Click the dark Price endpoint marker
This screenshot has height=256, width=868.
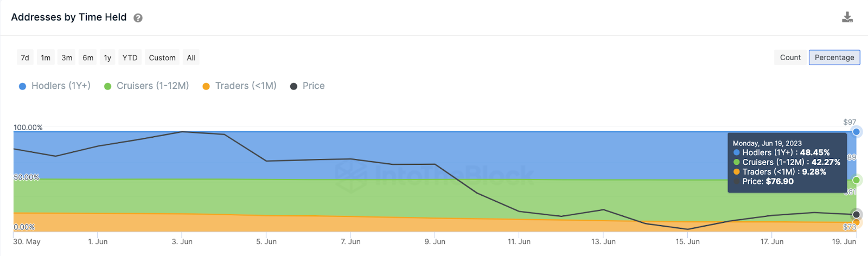click(x=856, y=214)
